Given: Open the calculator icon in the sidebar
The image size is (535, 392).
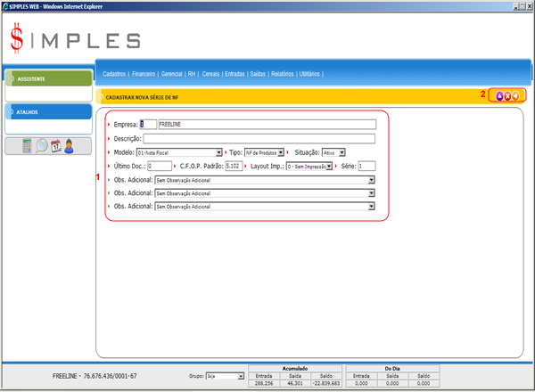Looking at the screenshot, I should click(x=26, y=146).
